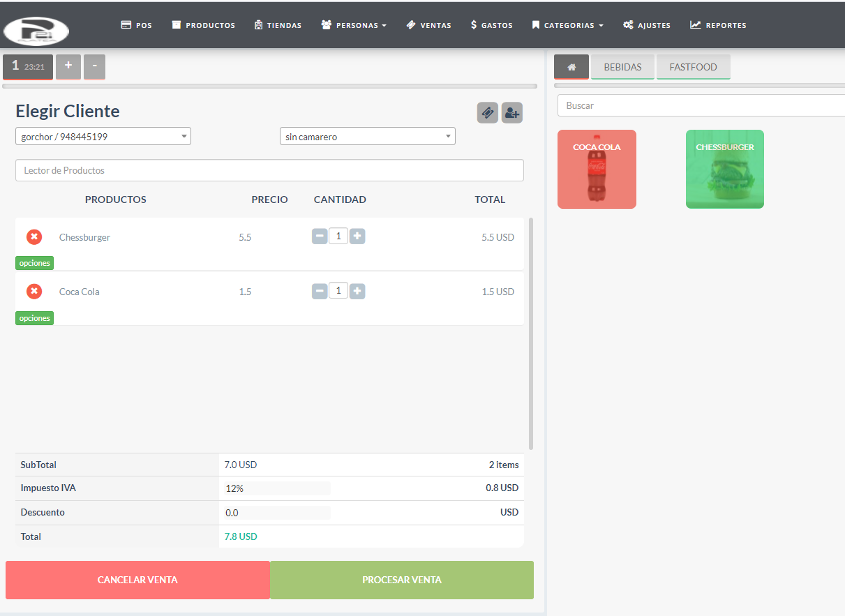Click the add new customer icon
This screenshot has width=845, height=616.
(511, 112)
